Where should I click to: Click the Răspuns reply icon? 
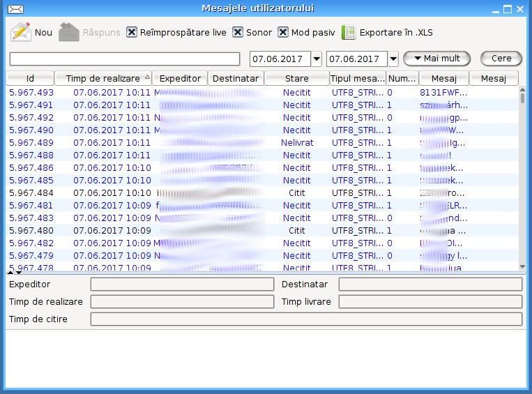click(x=68, y=32)
